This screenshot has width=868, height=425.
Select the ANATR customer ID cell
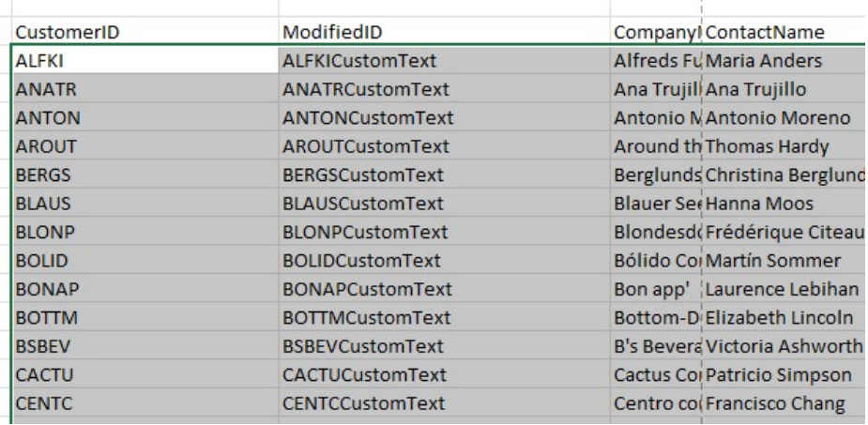point(145,89)
